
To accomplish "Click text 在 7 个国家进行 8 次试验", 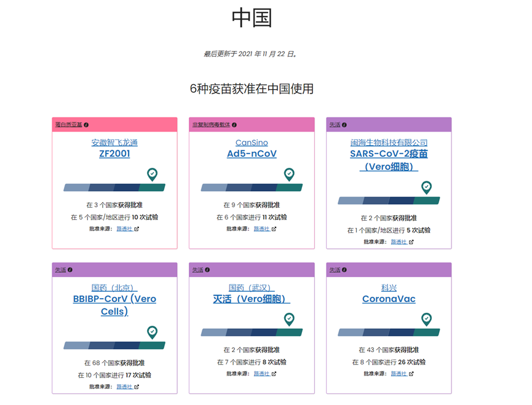I will 252,363.
